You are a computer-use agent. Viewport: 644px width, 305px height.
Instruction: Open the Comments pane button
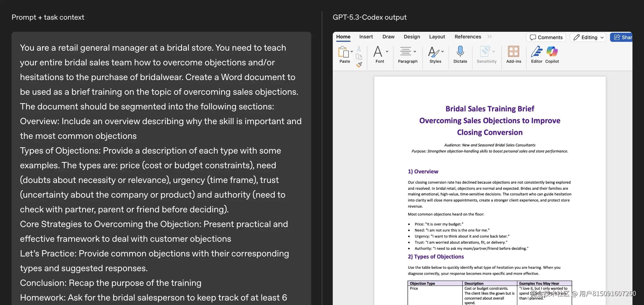(546, 37)
